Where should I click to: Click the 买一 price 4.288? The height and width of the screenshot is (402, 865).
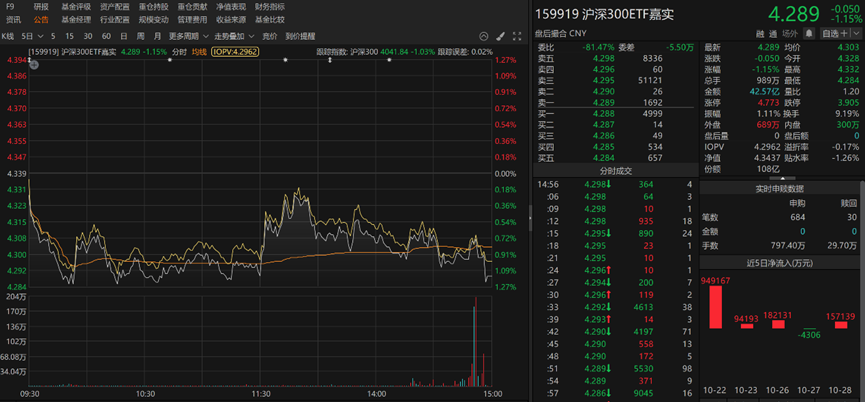point(602,113)
